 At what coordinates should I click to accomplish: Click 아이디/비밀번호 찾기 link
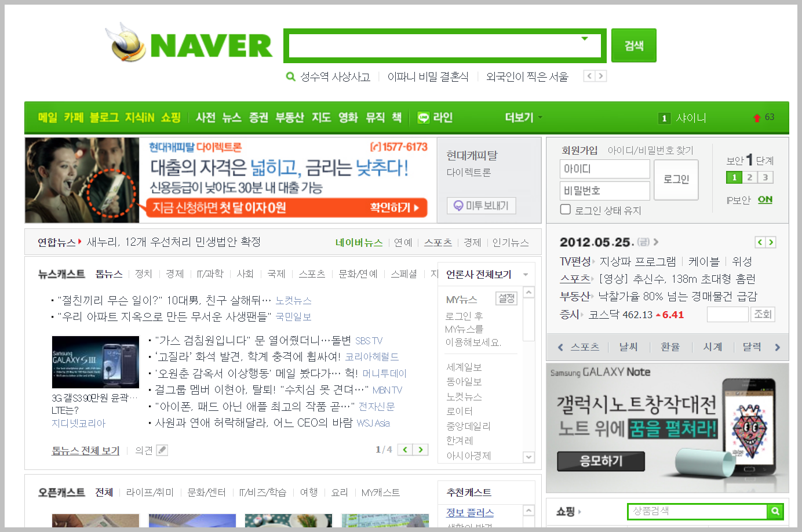click(650, 150)
